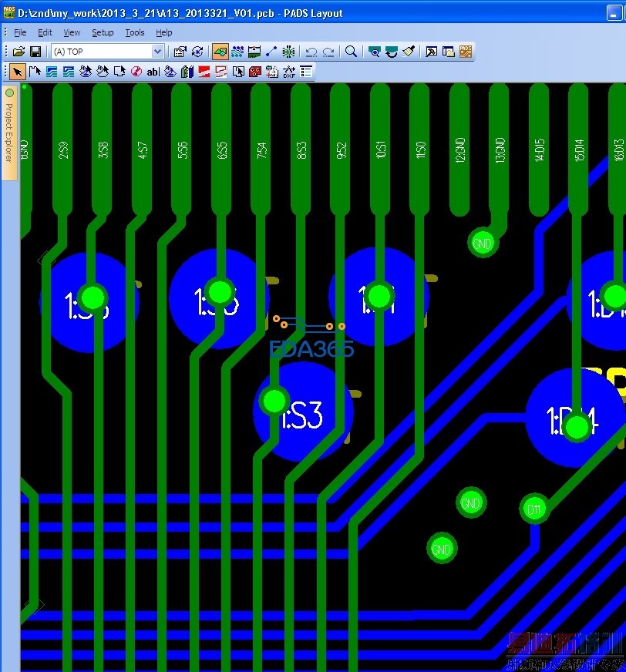Click the Flood copper pour icon
The image size is (626, 672).
(x=170, y=72)
